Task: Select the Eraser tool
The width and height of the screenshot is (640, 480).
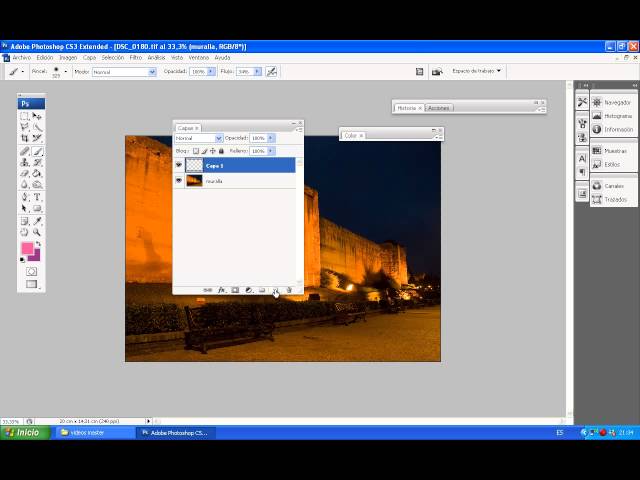Action: [x=24, y=173]
